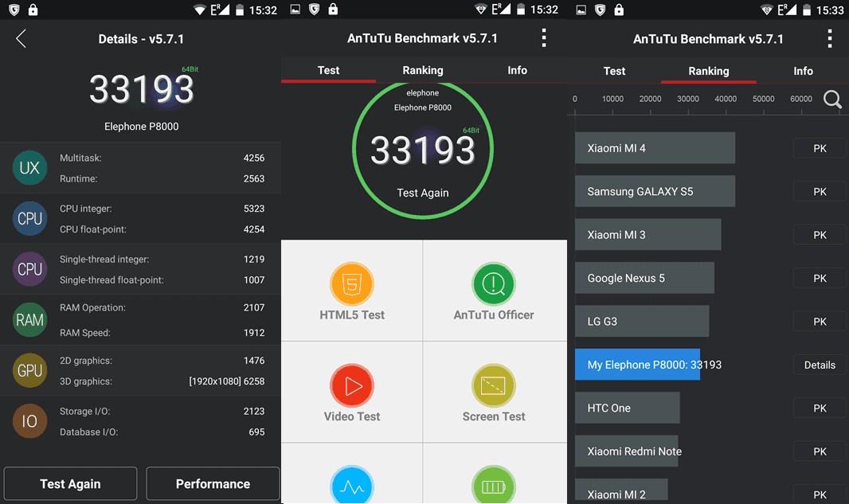The width and height of the screenshot is (849, 504).
Task: Tap PK next to Xiaomi Redmi Note
Action: pyautogui.click(x=820, y=451)
